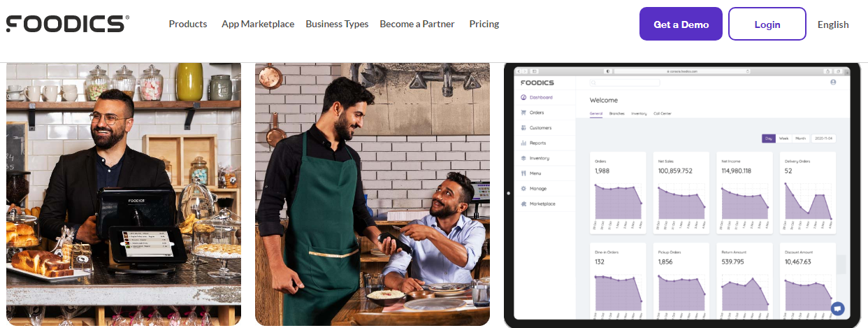Click the Marketplace puzzle icon in sidebar

(x=523, y=204)
